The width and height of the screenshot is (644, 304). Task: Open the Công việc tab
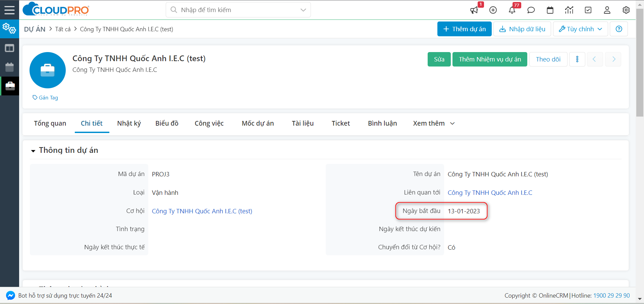tap(209, 123)
